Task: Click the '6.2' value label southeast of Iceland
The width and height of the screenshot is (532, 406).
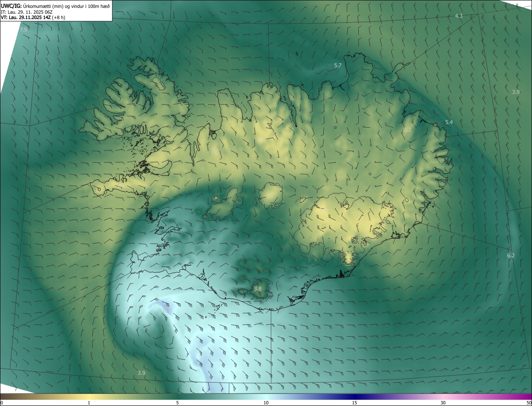Action: pos(511,256)
